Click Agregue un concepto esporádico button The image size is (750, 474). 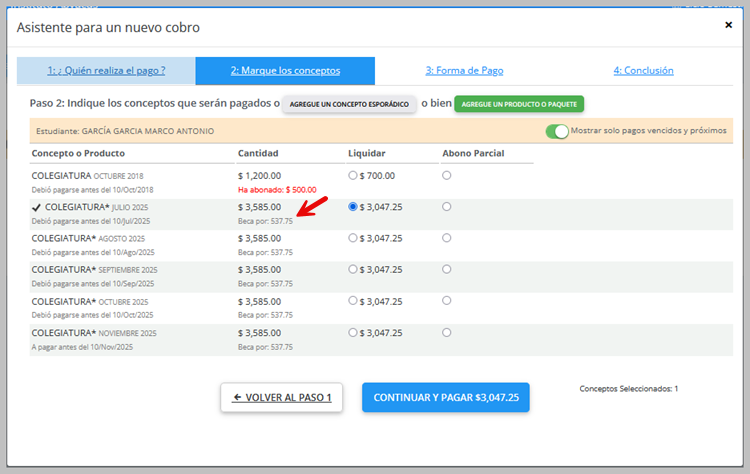pyautogui.click(x=349, y=104)
